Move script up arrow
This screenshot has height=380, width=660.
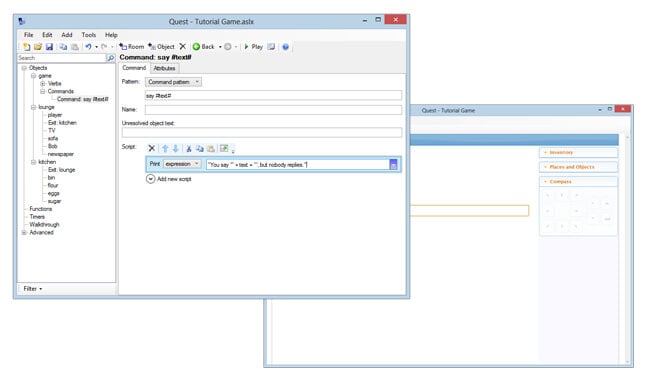tap(165, 148)
